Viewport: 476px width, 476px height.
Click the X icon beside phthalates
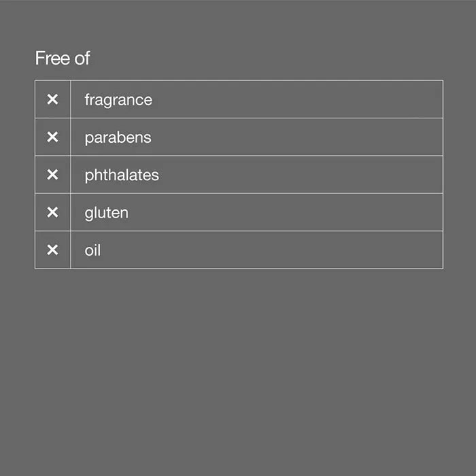[52, 175]
